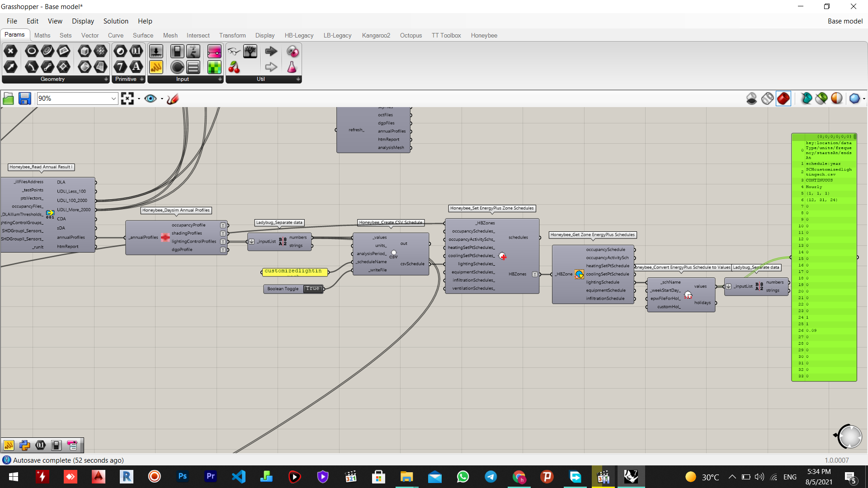Zoom extents on the canvas

(x=127, y=99)
